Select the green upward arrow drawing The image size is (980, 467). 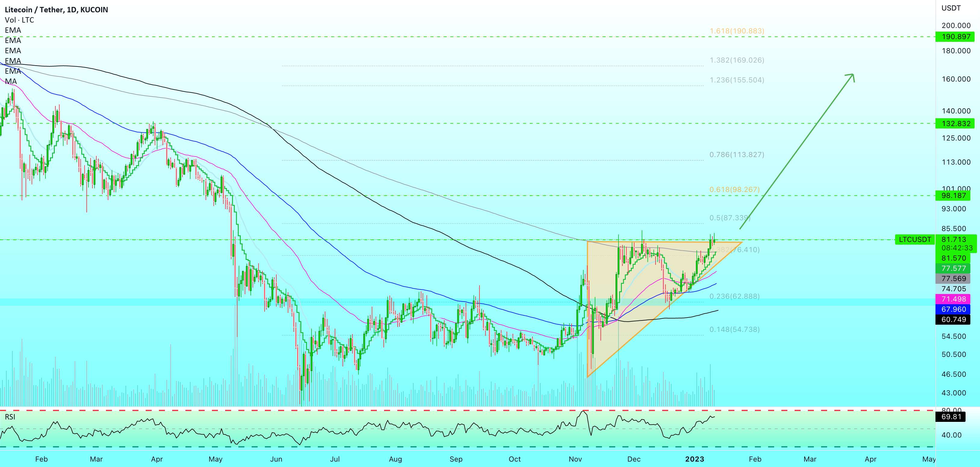[797, 151]
